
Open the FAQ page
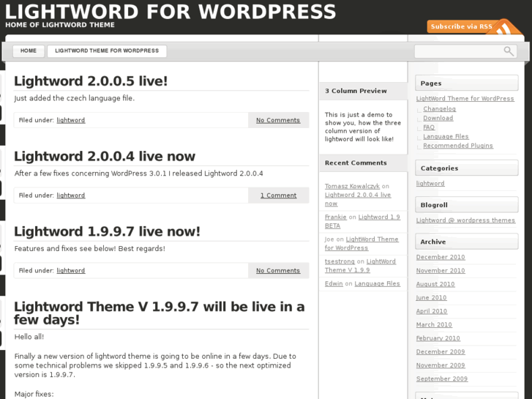[429, 127]
